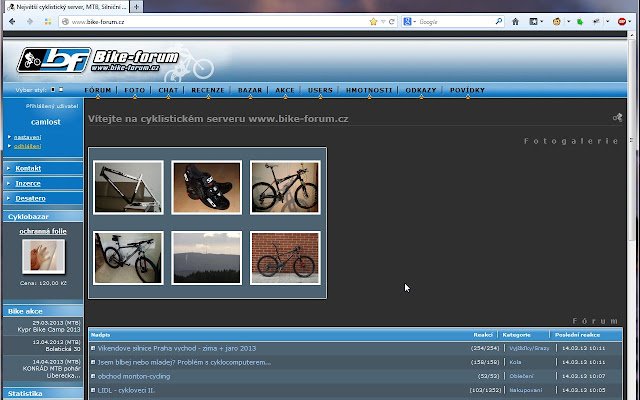The width and height of the screenshot is (640, 400).
Task: Click the share icon beside the welcome heading
Action: pos(617,118)
